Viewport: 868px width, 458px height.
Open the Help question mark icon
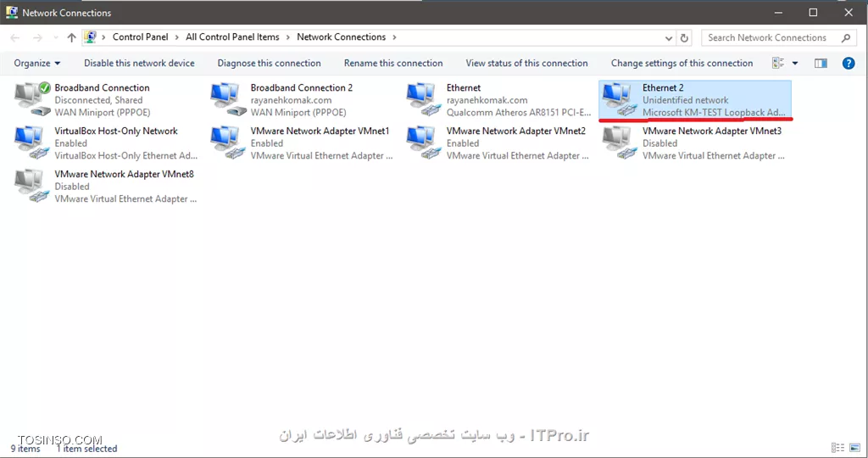848,63
